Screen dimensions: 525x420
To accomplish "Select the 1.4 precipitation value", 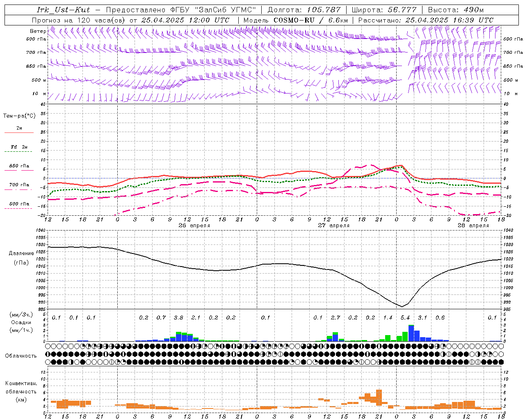I will point(388,317).
